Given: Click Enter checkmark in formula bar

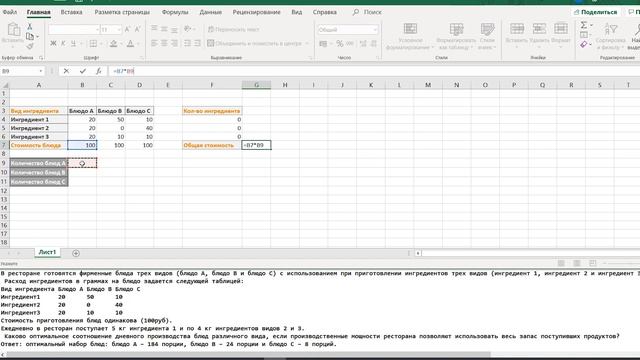Looking at the screenshot, I should click(x=82, y=71).
